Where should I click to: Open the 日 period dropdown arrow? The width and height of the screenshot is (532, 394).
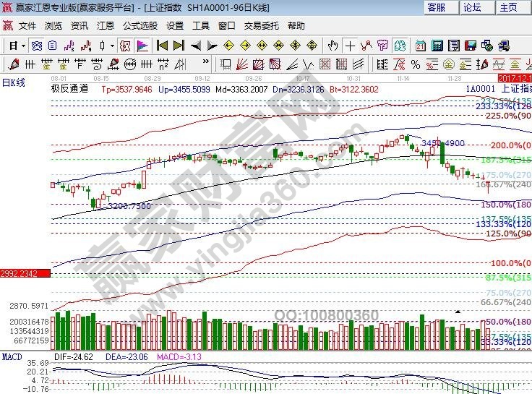pos(23,46)
